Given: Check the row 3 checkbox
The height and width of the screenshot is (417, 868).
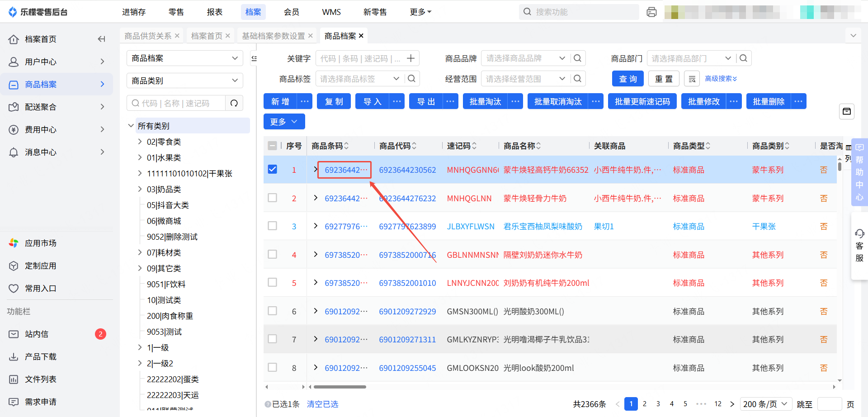Looking at the screenshot, I should (x=273, y=226).
